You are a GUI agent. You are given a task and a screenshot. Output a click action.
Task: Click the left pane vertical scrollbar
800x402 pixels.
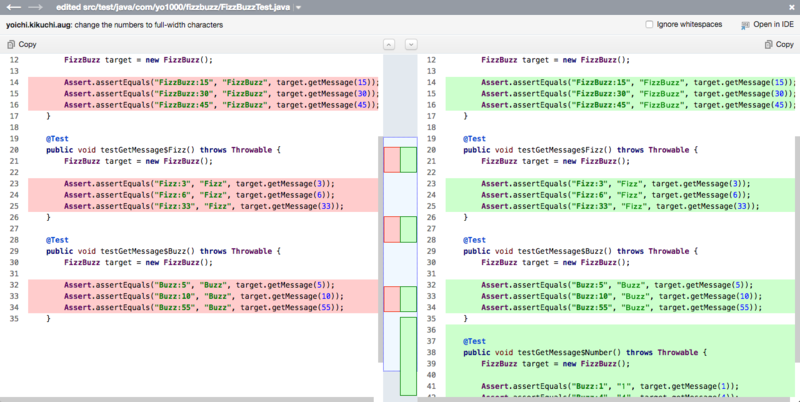381,249
